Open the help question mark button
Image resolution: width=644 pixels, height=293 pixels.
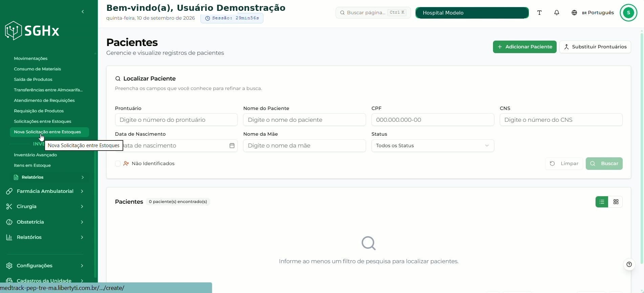pyautogui.click(x=629, y=265)
